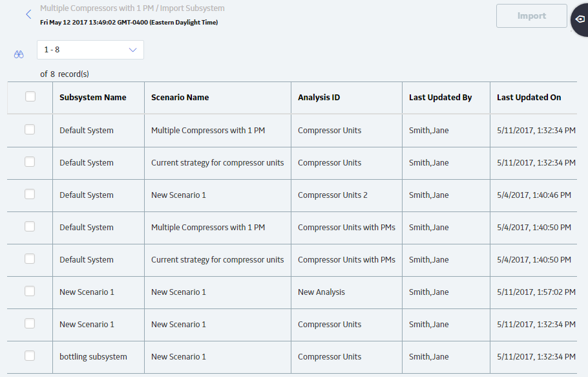Screen dimensions: 588x377
Task: Sort by Subsystem Name column header
Action: coord(93,98)
